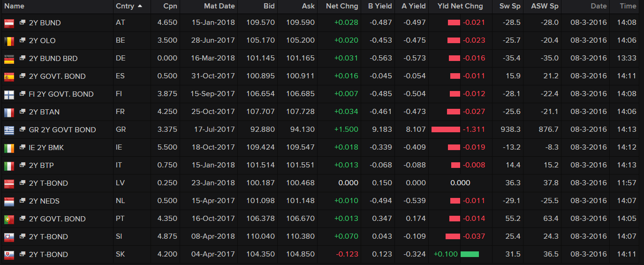Click the Austrian flag icon for 2Y BUND

9,23
